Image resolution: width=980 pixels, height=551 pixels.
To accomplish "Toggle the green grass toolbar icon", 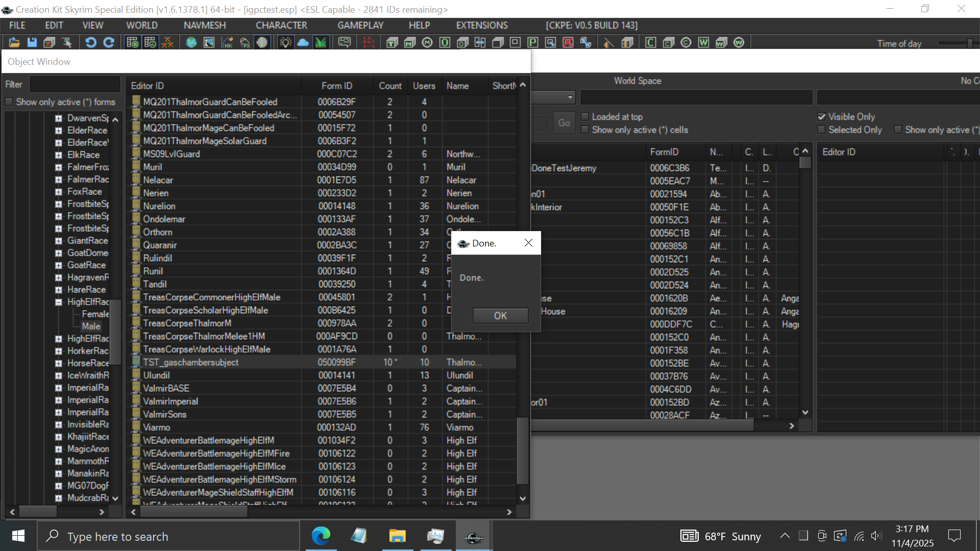I will tap(321, 43).
